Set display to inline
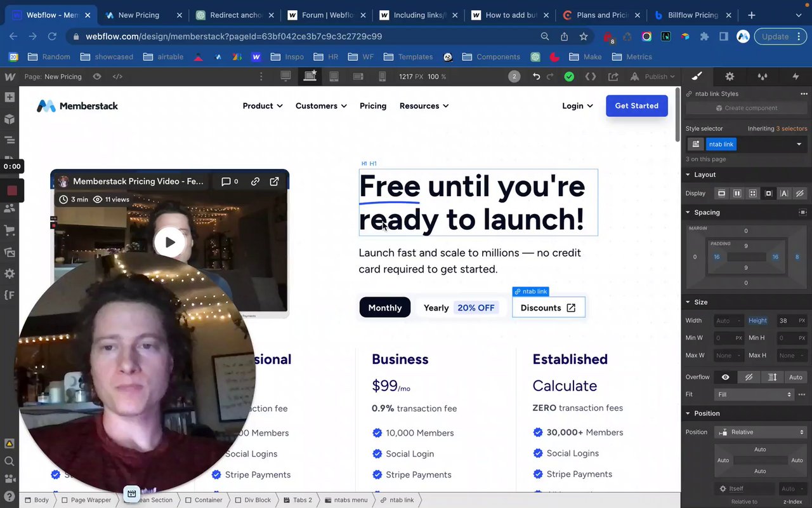812x508 pixels. point(783,193)
